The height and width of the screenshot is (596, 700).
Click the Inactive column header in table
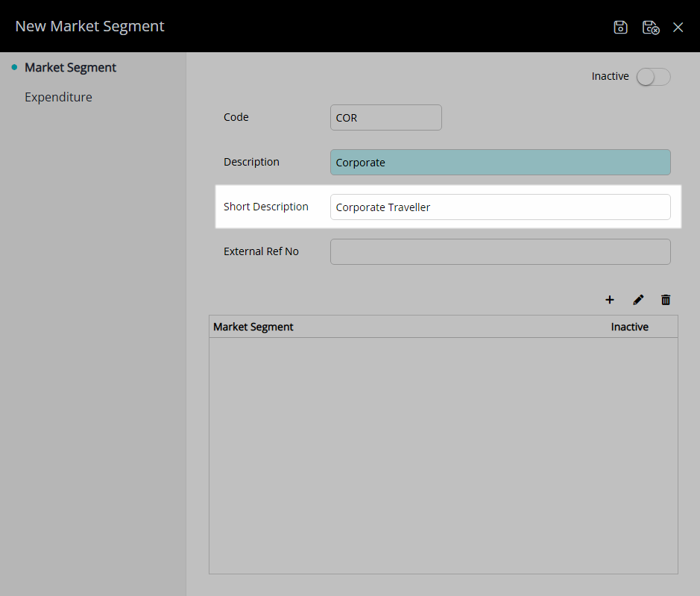[x=629, y=327]
